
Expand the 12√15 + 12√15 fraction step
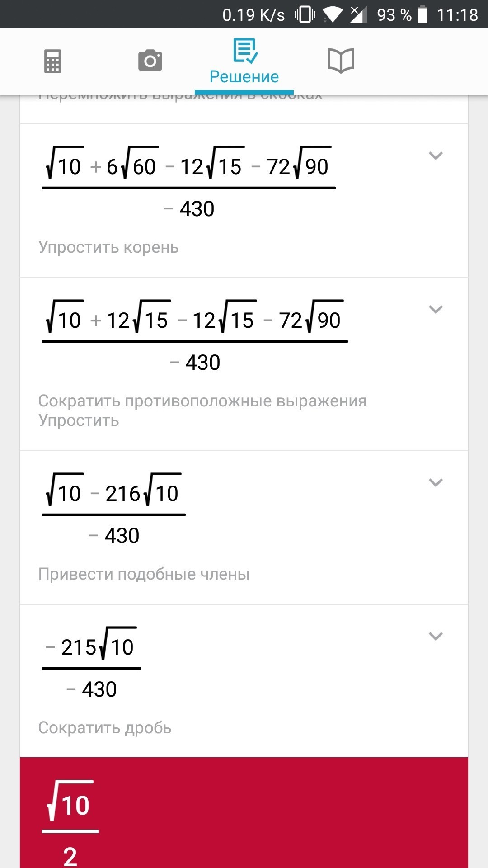[435, 310]
